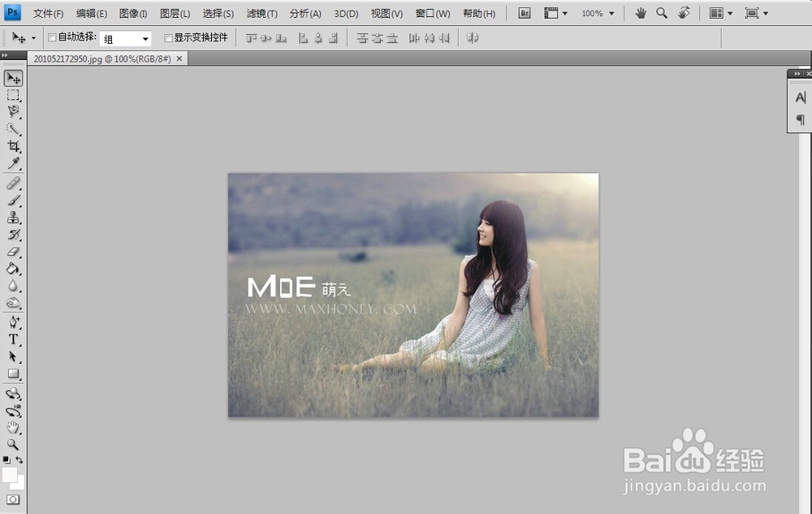Select the Lasso tool

[14, 112]
